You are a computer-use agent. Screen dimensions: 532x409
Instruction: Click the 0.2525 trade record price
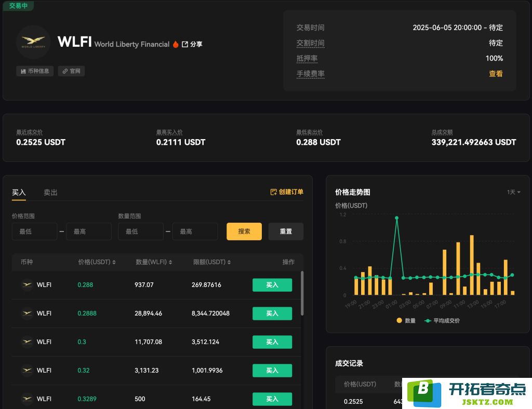(353, 402)
